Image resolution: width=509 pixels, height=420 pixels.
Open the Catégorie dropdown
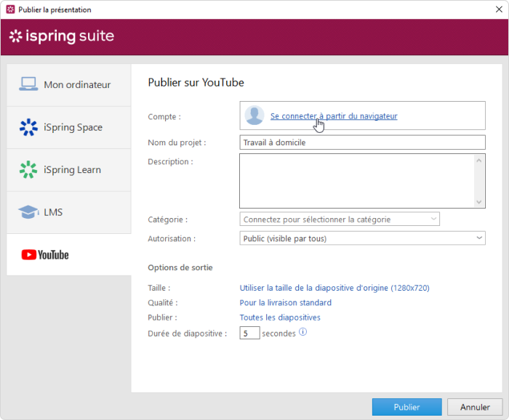[x=340, y=219]
